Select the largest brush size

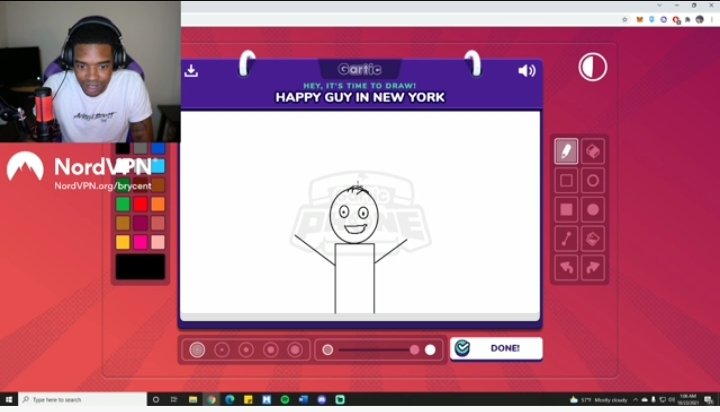click(x=295, y=350)
